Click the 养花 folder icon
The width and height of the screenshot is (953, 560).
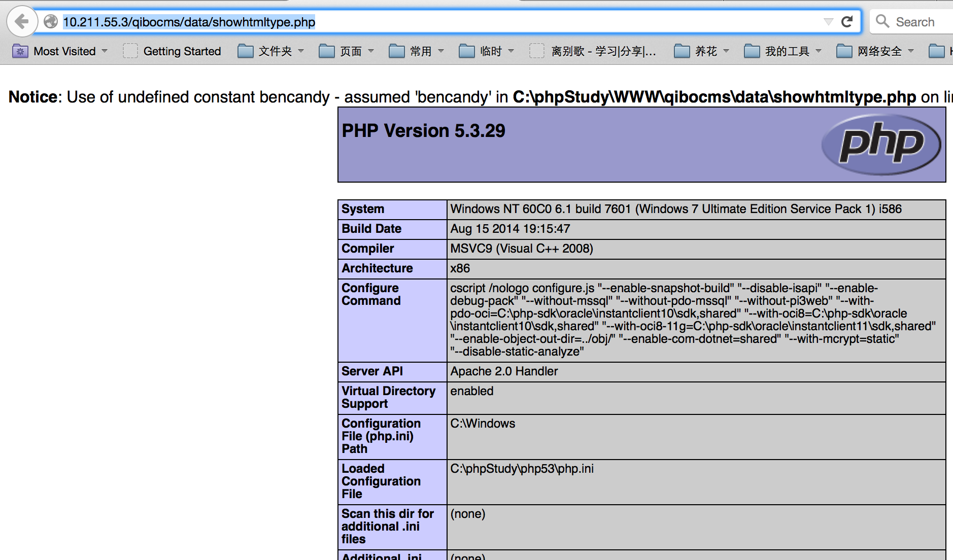(x=682, y=51)
